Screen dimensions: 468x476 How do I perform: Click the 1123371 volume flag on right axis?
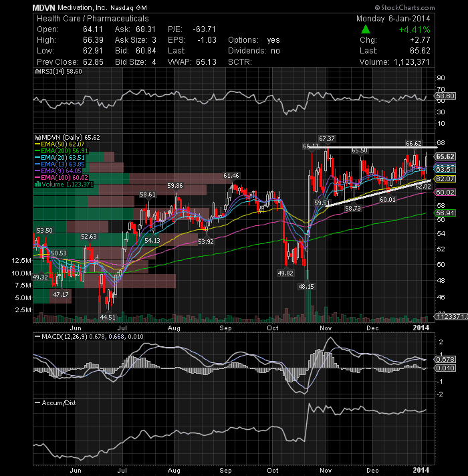point(451,317)
